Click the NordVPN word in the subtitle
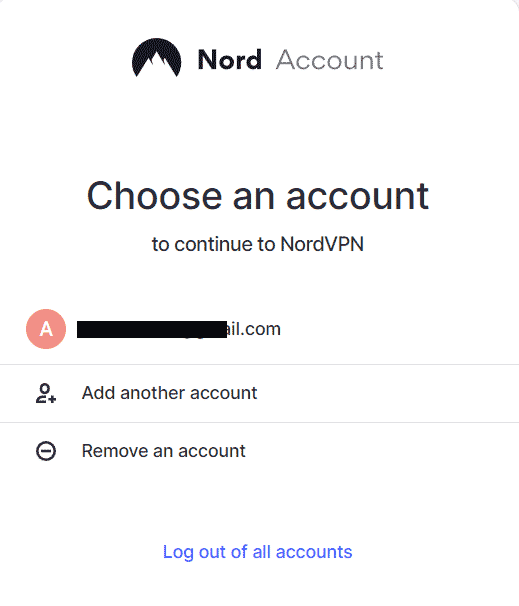Screen dimensions: 519x606 (x=322, y=244)
